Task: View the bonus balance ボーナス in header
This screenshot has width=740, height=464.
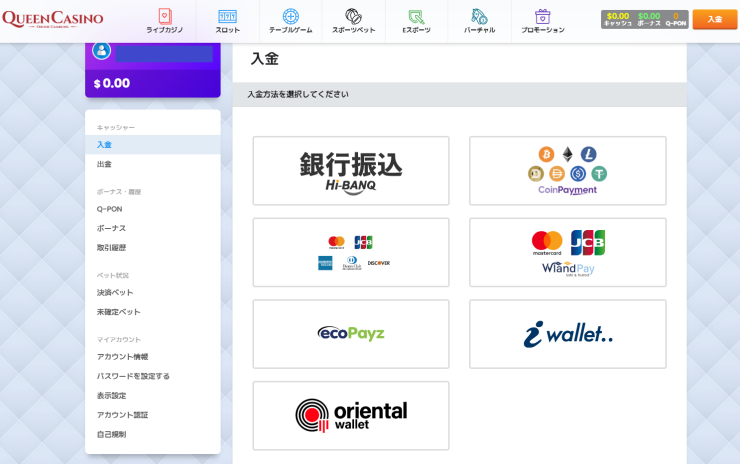Action: point(649,19)
